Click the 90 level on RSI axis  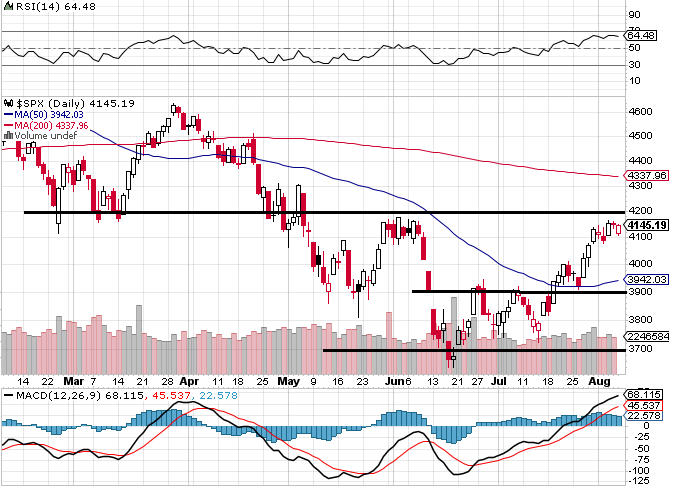pyautogui.click(x=634, y=15)
